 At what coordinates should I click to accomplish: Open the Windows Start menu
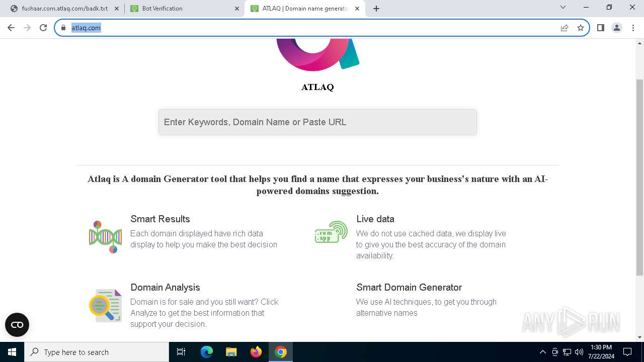point(12,352)
